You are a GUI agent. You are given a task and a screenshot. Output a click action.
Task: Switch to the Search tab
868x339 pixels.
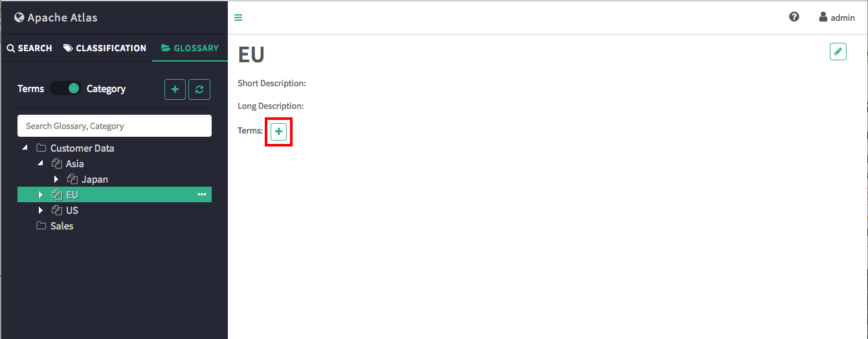pyautogui.click(x=29, y=48)
